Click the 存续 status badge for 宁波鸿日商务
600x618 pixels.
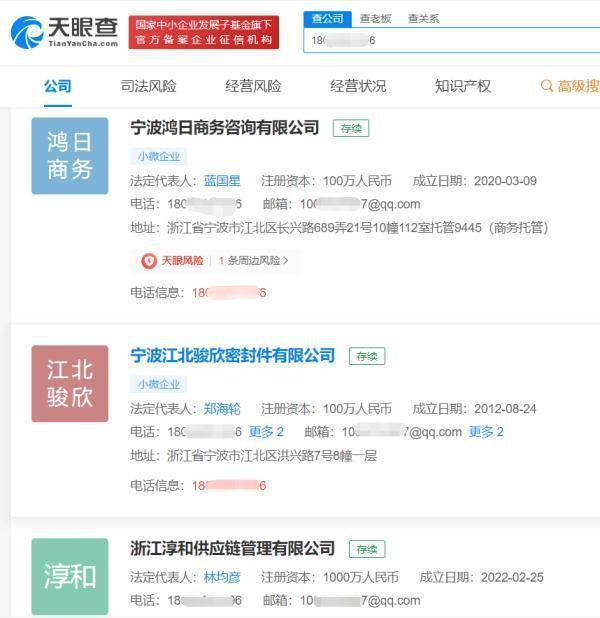coord(351,128)
